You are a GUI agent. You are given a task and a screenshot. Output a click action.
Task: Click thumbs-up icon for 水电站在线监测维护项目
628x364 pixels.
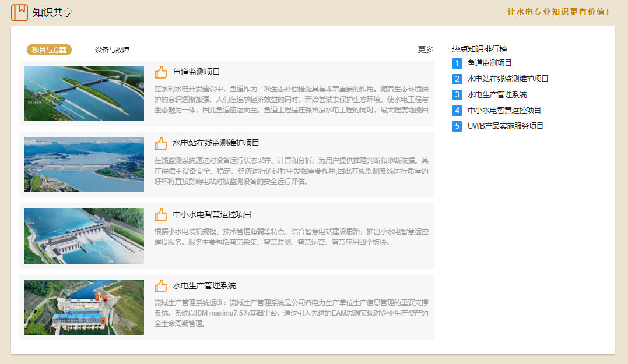[x=161, y=143]
